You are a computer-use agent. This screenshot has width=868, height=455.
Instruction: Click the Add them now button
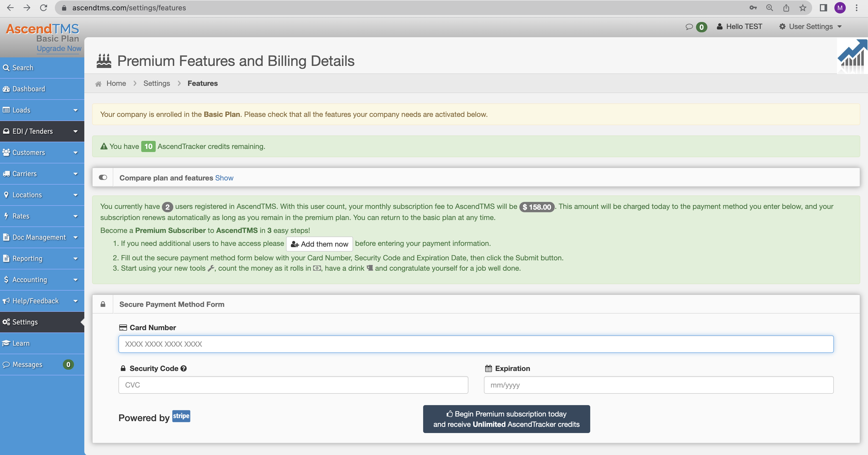point(319,244)
